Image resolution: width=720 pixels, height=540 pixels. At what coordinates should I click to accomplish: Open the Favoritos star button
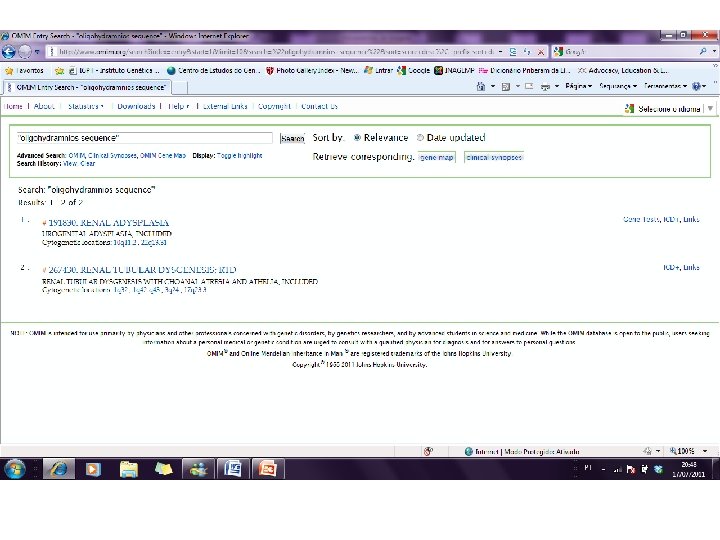coord(25,71)
